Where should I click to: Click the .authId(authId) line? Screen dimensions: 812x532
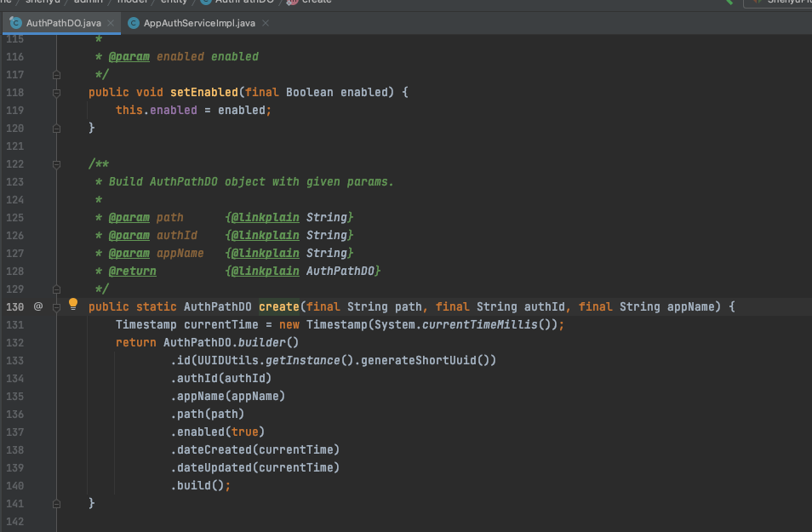point(221,378)
